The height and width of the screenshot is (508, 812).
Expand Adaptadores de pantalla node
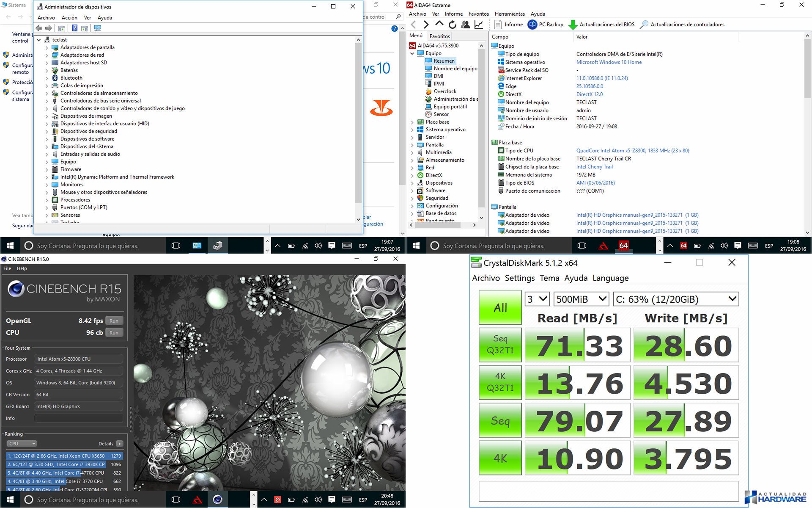(47, 48)
